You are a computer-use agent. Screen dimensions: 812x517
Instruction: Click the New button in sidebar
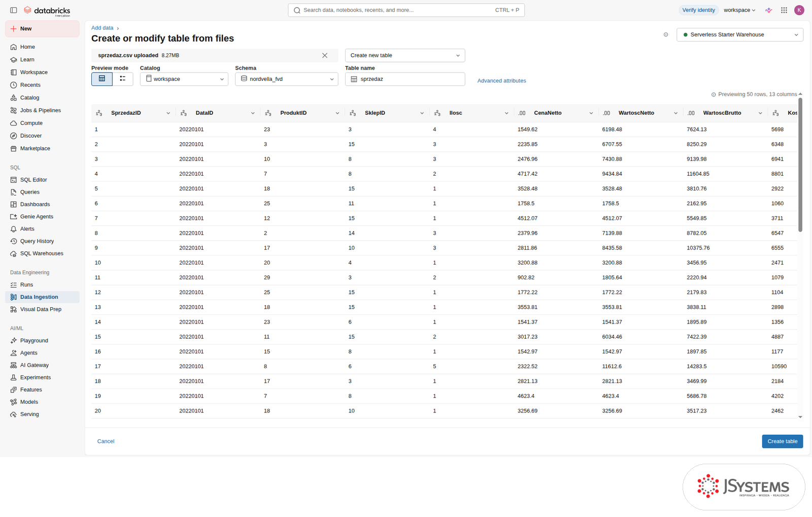(42, 29)
